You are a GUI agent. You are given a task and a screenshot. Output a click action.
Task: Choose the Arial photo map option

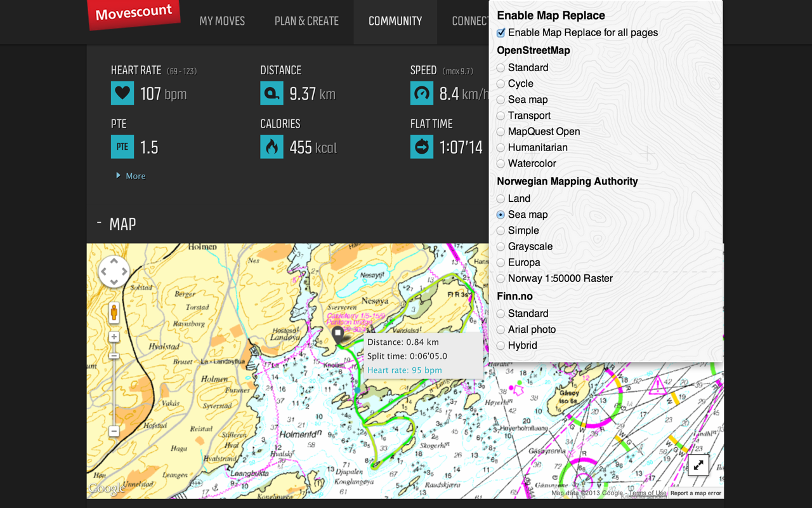tap(501, 330)
